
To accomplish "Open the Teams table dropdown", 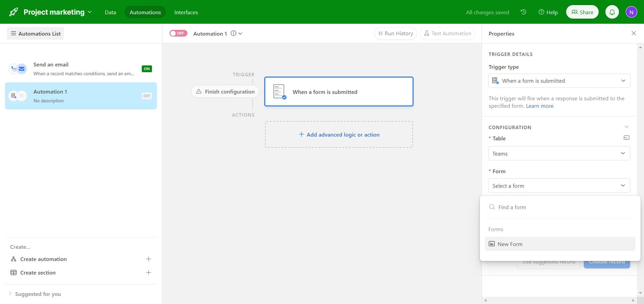I will click(x=559, y=154).
